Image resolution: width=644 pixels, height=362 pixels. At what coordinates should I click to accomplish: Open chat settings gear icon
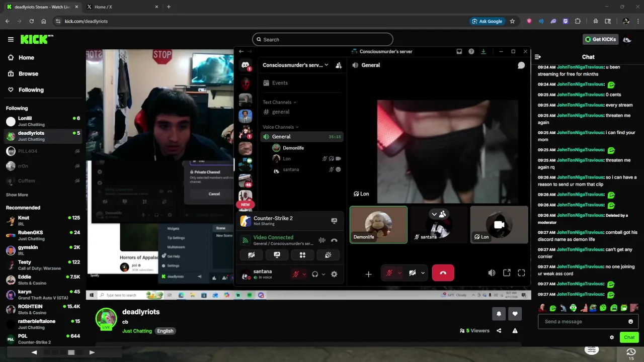tap(612, 337)
